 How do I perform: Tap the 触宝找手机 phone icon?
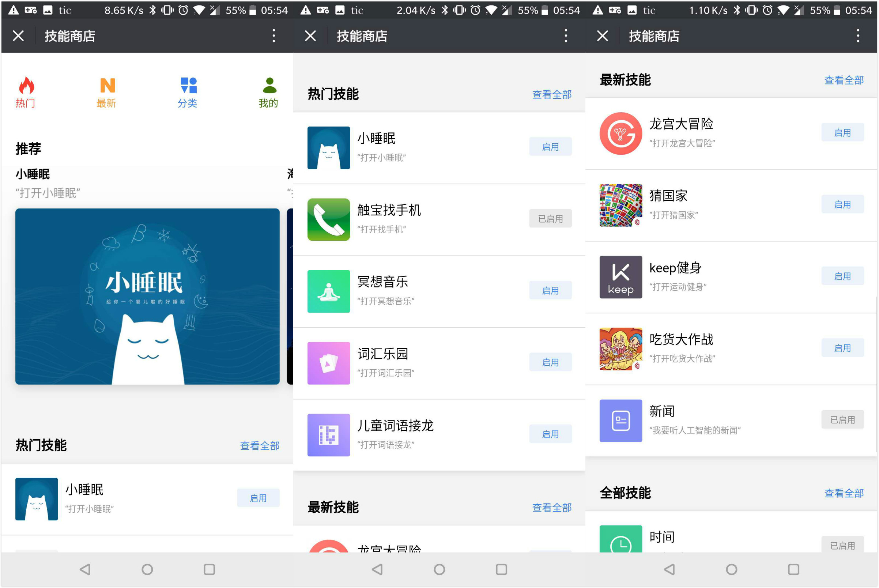pos(328,219)
